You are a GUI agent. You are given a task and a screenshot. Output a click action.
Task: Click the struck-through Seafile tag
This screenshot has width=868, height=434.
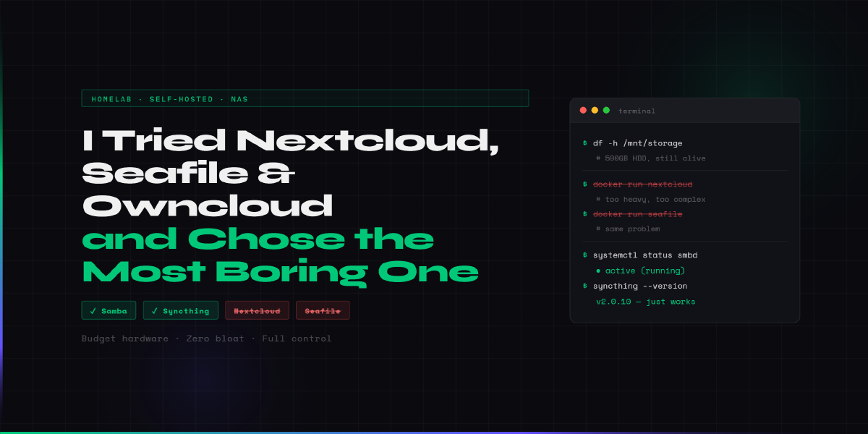(x=323, y=310)
